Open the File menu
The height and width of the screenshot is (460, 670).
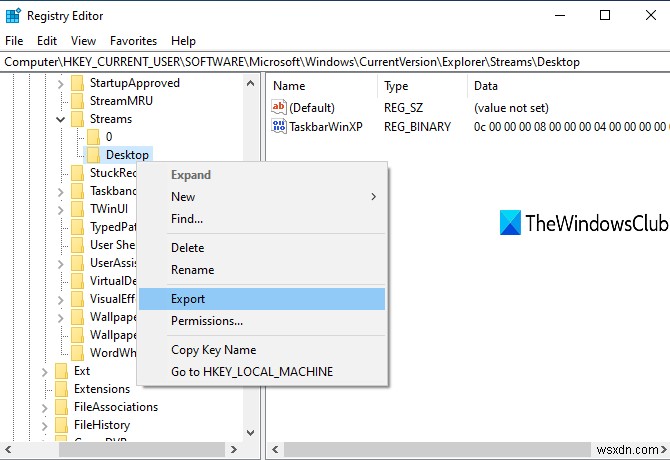click(x=14, y=41)
